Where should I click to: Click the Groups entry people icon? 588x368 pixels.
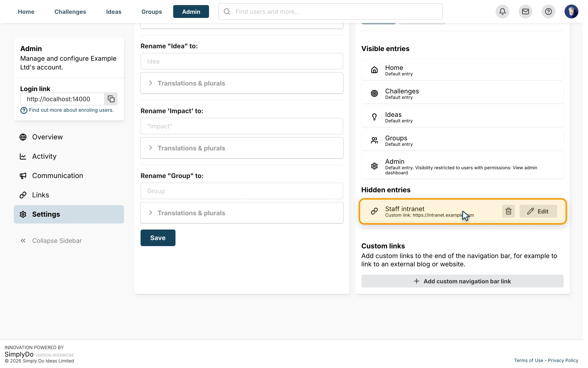[x=374, y=140]
